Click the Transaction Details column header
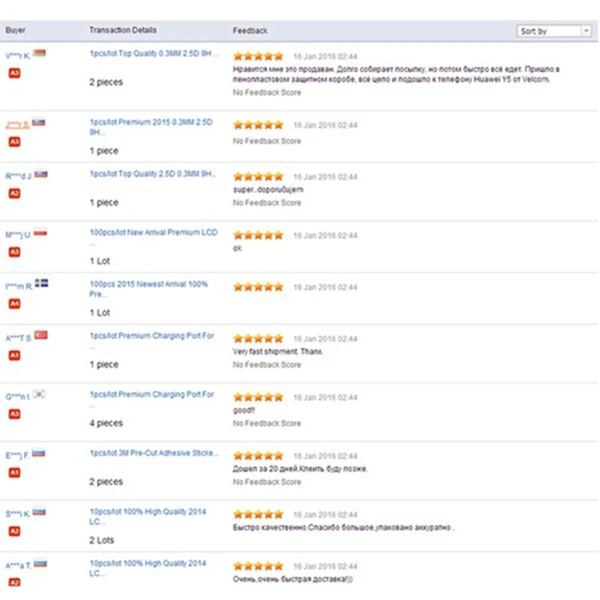600x600 pixels. [122, 31]
